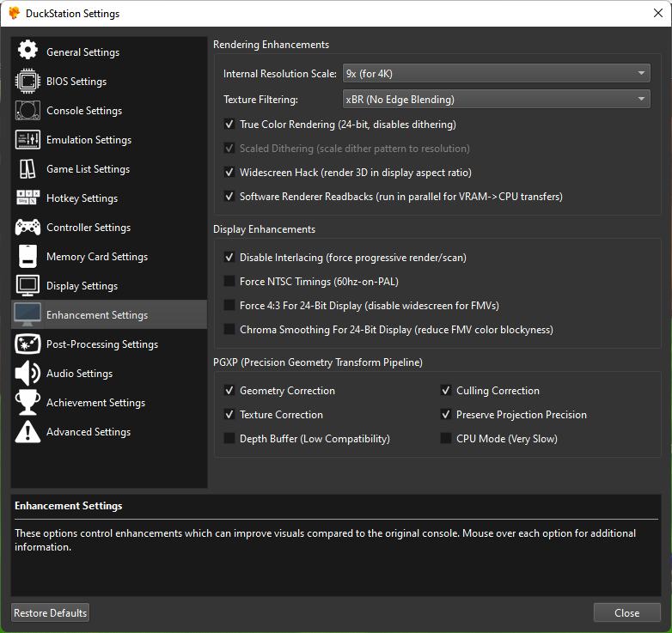Uncheck Software Renderer Readbacks

tap(229, 196)
